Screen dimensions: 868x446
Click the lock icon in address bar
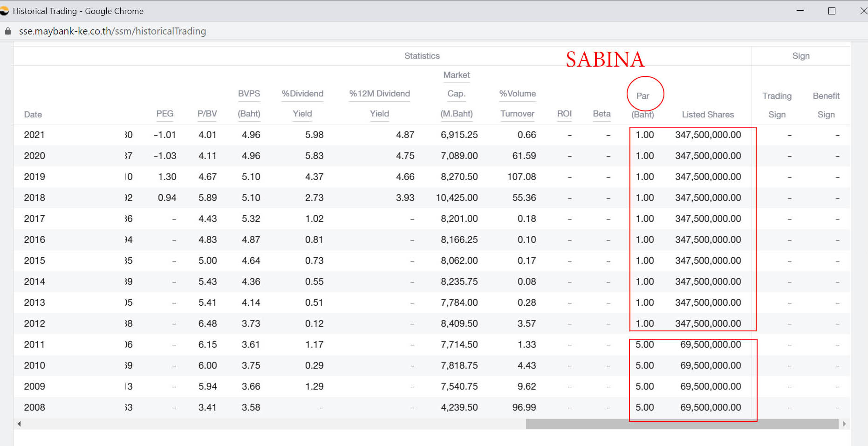(x=8, y=31)
